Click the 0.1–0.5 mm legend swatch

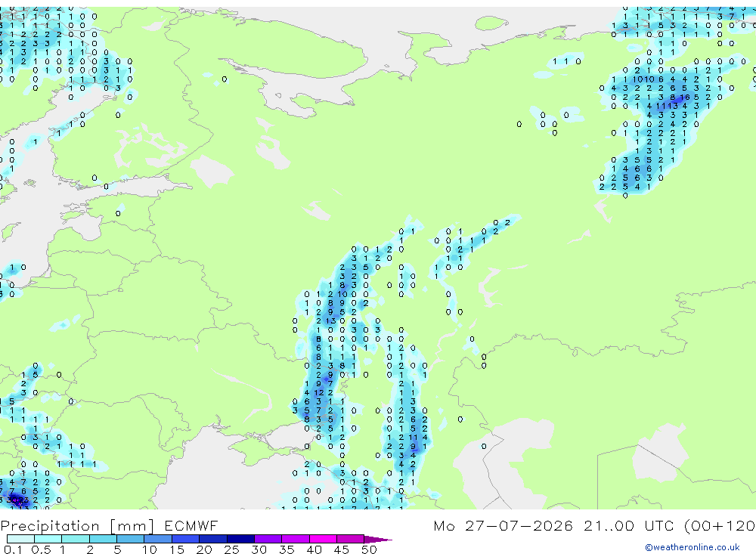pos(20,539)
